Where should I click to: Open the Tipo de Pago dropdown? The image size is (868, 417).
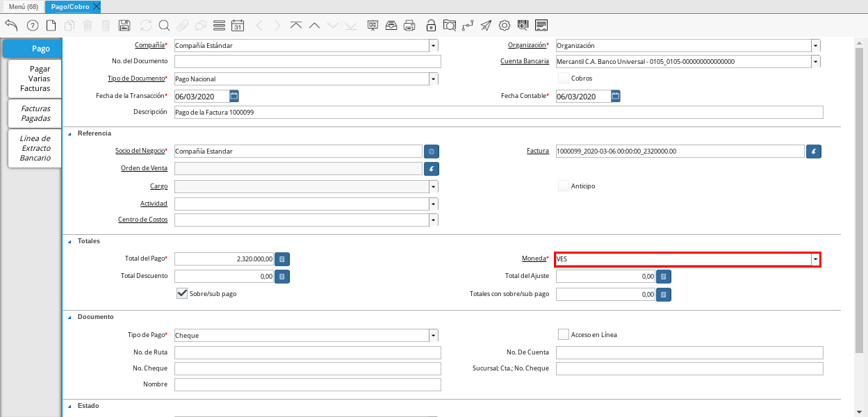tap(434, 335)
